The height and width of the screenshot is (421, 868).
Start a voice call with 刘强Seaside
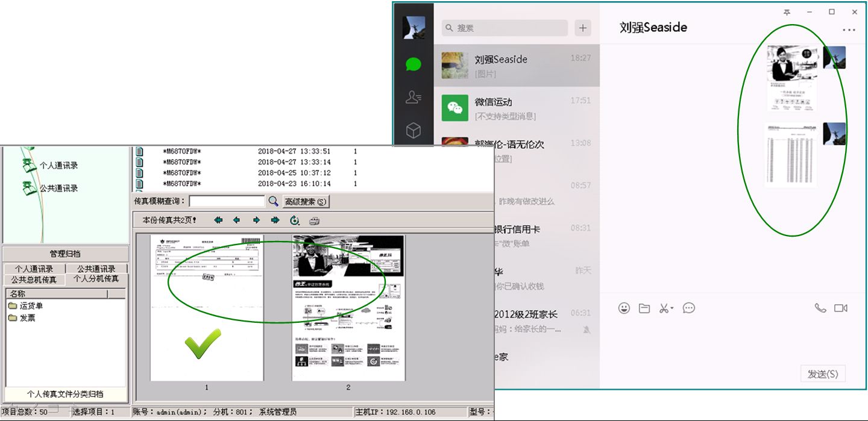coord(820,308)
